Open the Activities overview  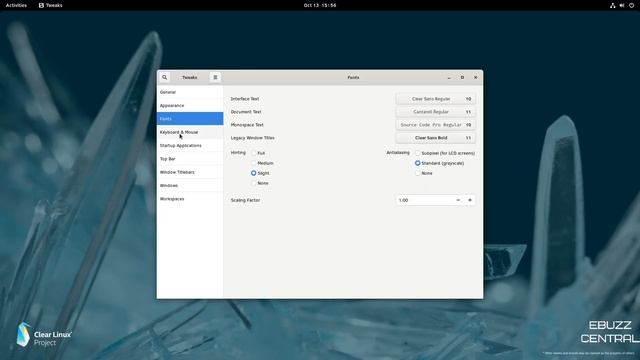(x=16, y=5)
